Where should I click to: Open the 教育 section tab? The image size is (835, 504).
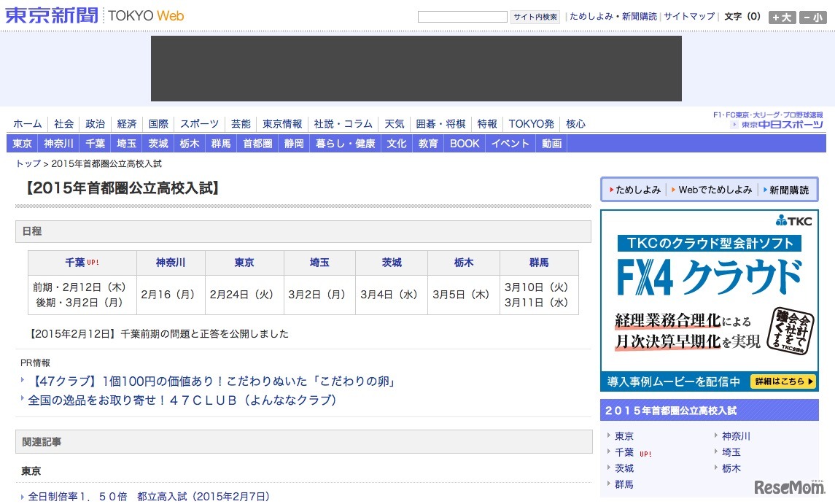tap(427, 143)
